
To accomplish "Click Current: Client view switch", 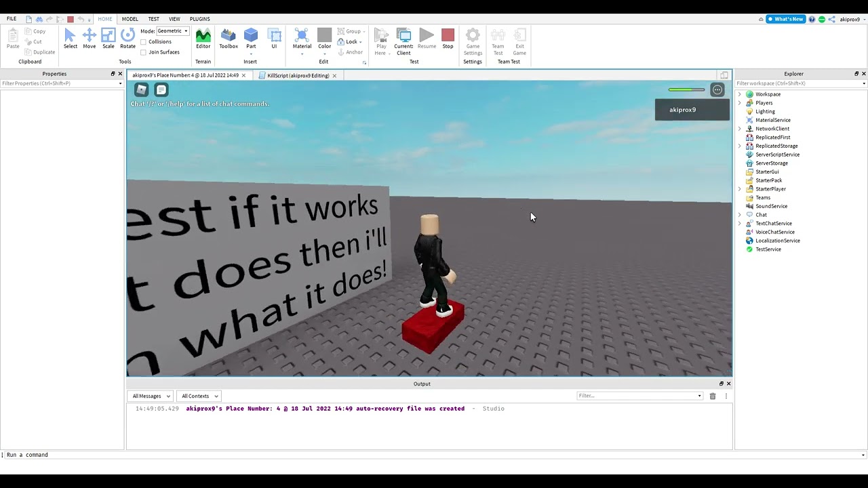I will tap(403, 41).
